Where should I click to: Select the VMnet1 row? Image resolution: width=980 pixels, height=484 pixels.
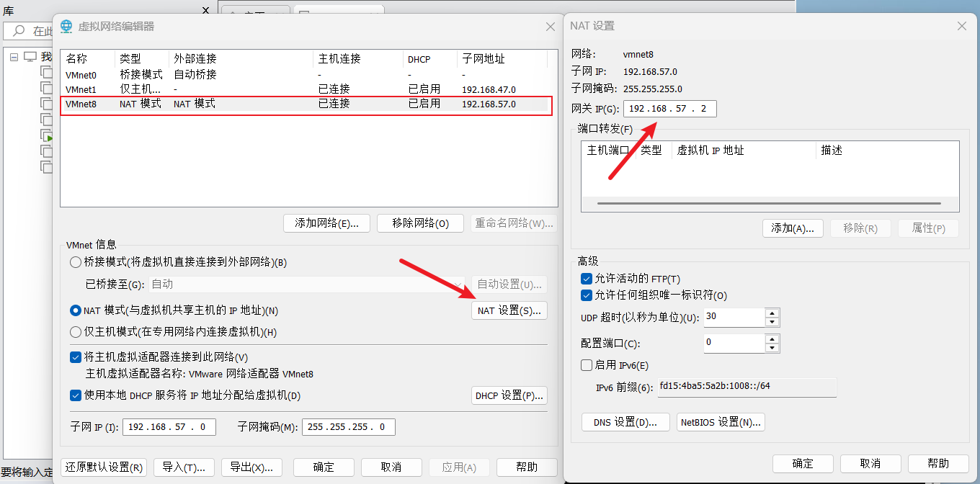(308, 89)
